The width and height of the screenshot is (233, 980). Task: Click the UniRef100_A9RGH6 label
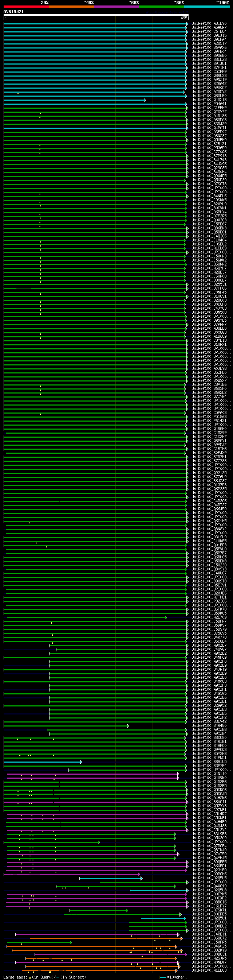point(209,874)
